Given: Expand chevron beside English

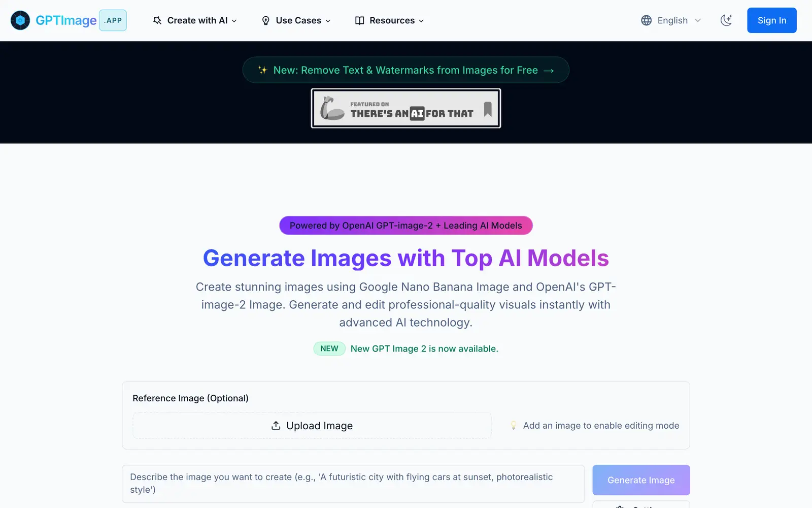Looking at the screenshot, I should tap(698, 20).
